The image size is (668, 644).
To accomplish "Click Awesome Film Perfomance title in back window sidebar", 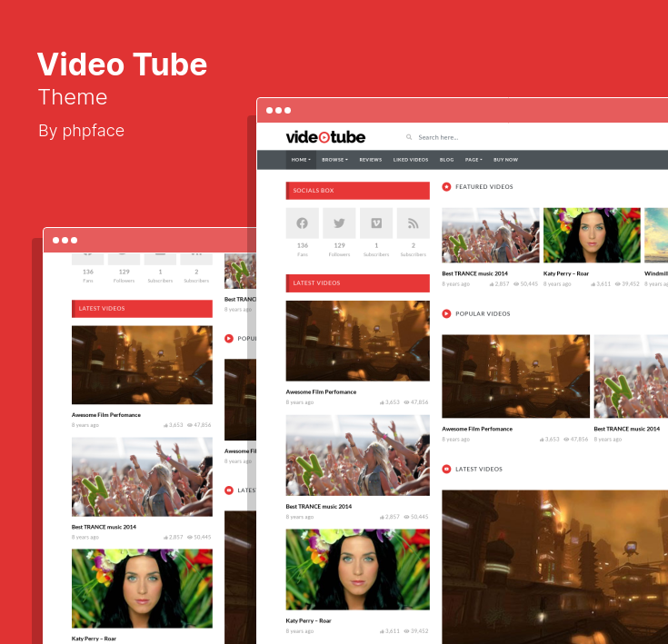I will coord(106,415).
